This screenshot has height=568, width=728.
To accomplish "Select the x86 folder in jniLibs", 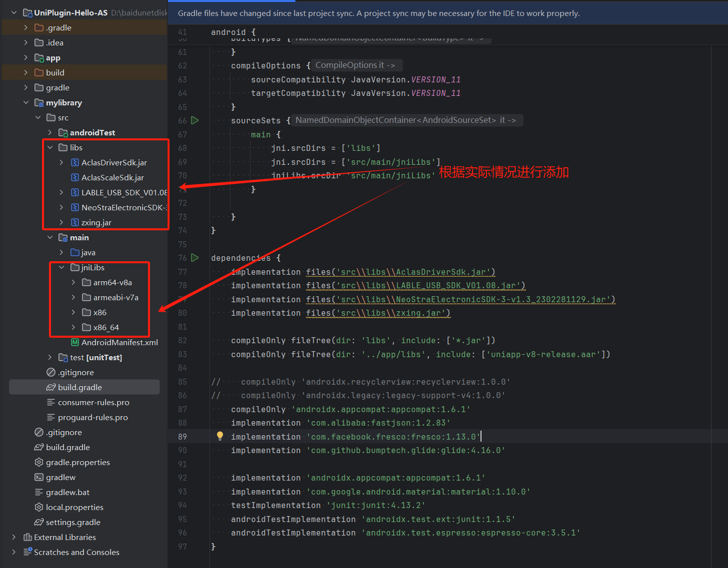I will (100, 312).
